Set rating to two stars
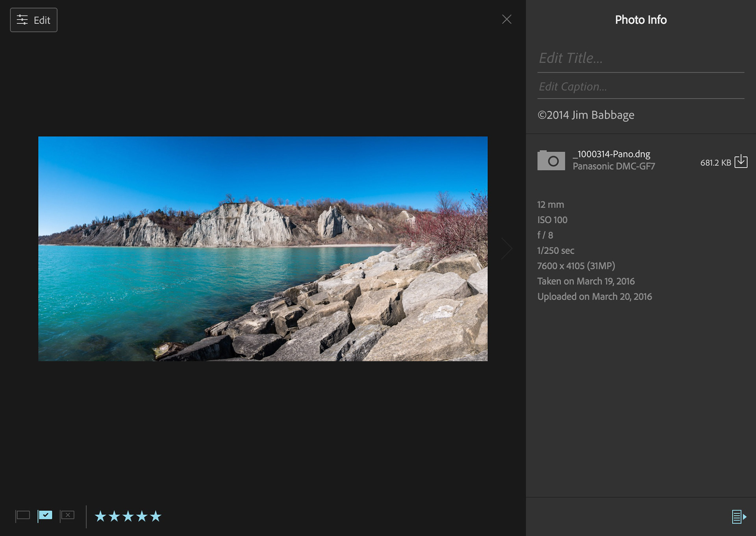Viewport: 756px width, 536px height. pyautogui.click(x=114, y=516)
